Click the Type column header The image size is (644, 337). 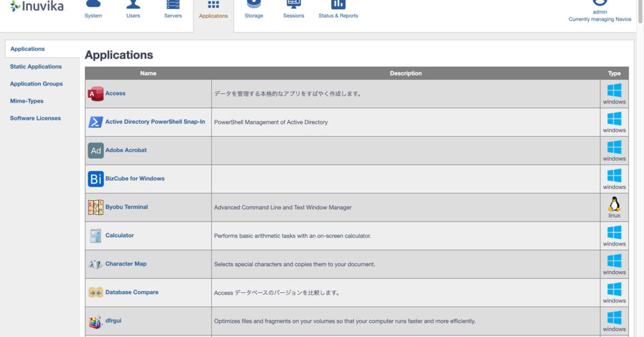pyautogui.click(x=614, y=74)
